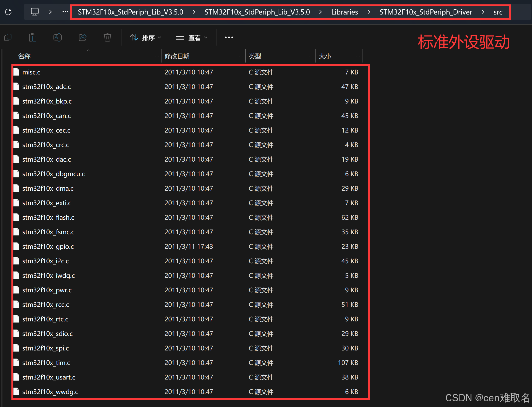Image resolution: width=532 pixels, height=407 pixels.
Task: Expand the 查看 view dropdown
Action: click(x=192, y=38)
